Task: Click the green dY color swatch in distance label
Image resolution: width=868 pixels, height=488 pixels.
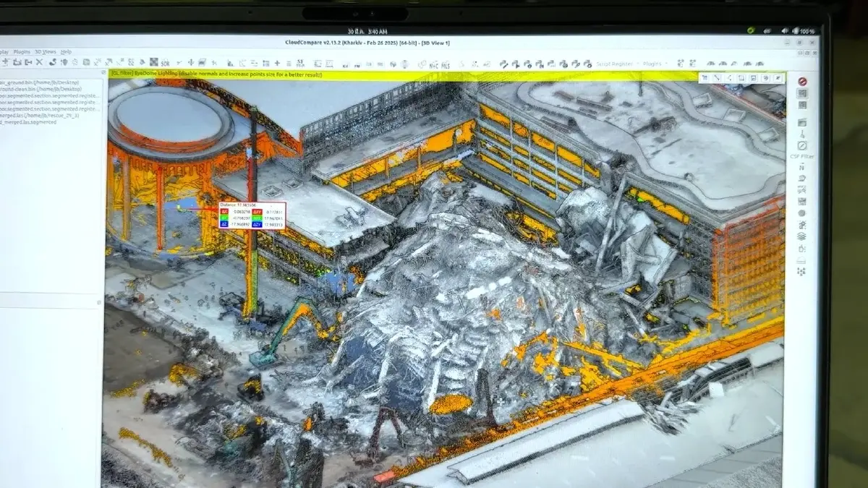Action: (224, 218)
